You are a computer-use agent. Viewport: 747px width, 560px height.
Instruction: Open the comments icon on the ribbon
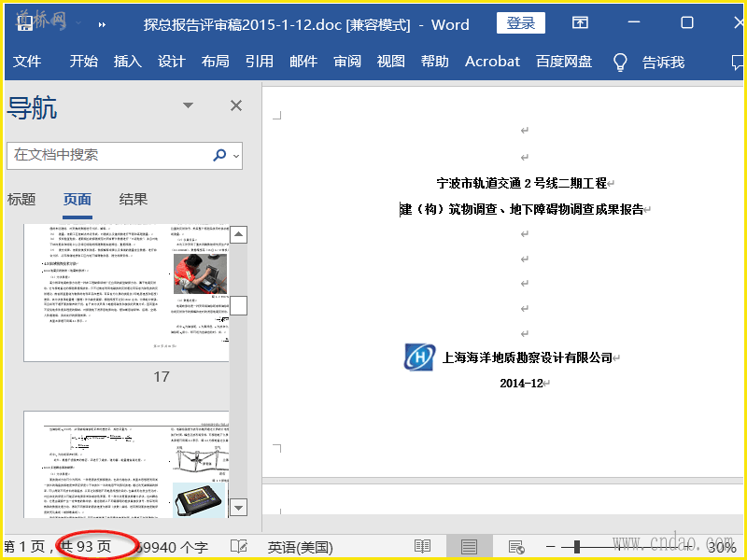click(737, 63)
